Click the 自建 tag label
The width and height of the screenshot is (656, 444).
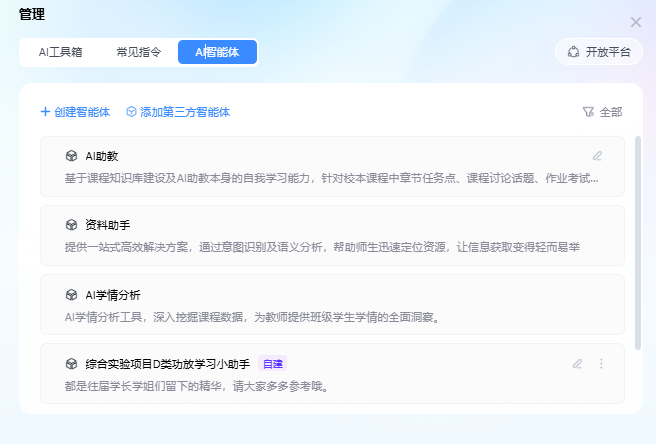tap(272, 364)
